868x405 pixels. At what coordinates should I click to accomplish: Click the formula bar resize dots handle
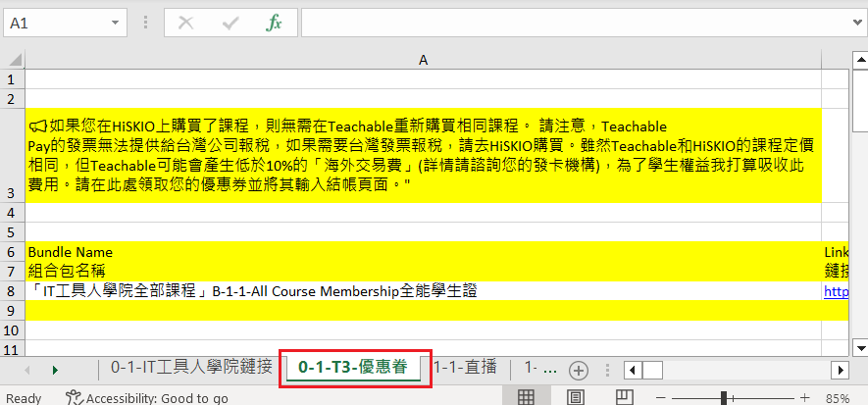[145, 23]
